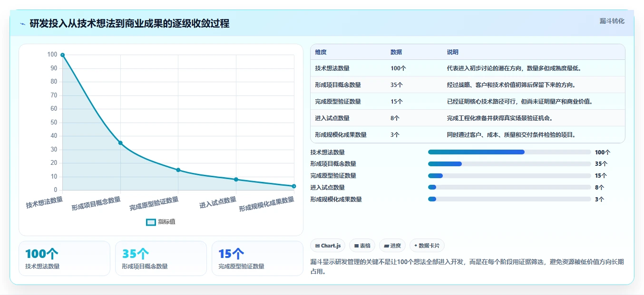
Task: Click the chart point at value 35
Action: (x=120, y=143)
